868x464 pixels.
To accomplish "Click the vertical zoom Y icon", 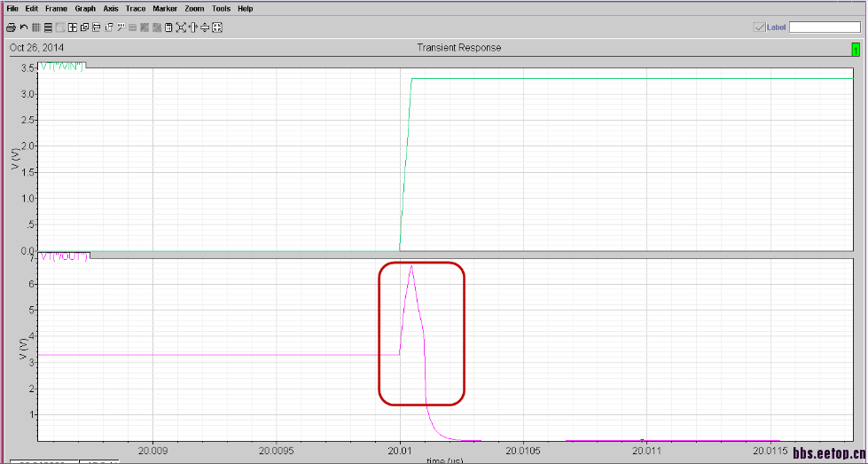I will click(x=205, y=28).
